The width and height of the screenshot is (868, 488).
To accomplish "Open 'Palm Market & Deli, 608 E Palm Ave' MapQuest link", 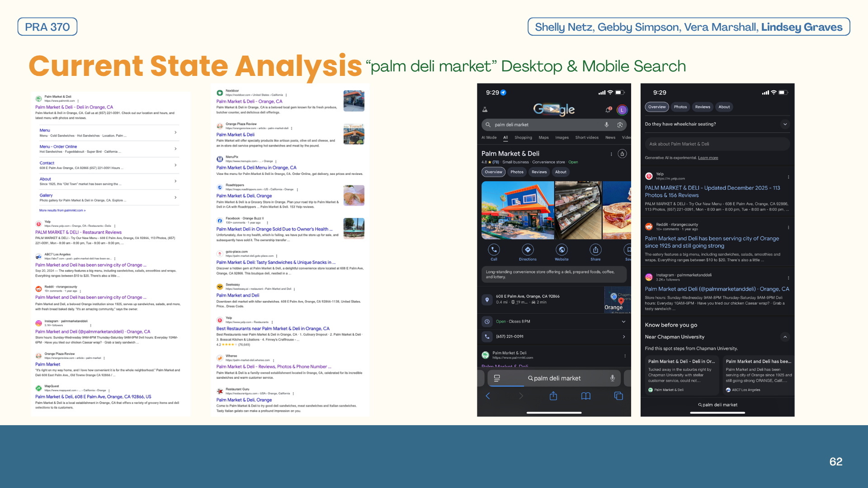I will tap(93, 397).
